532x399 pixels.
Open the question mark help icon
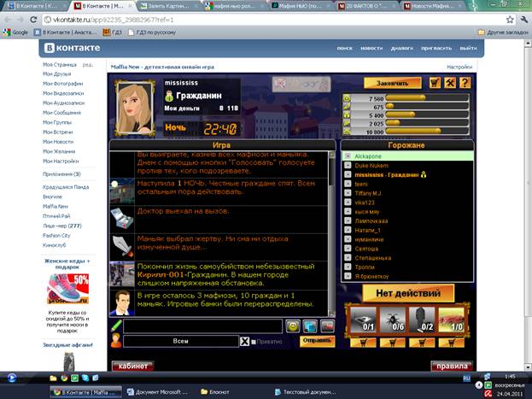[465, 83]
